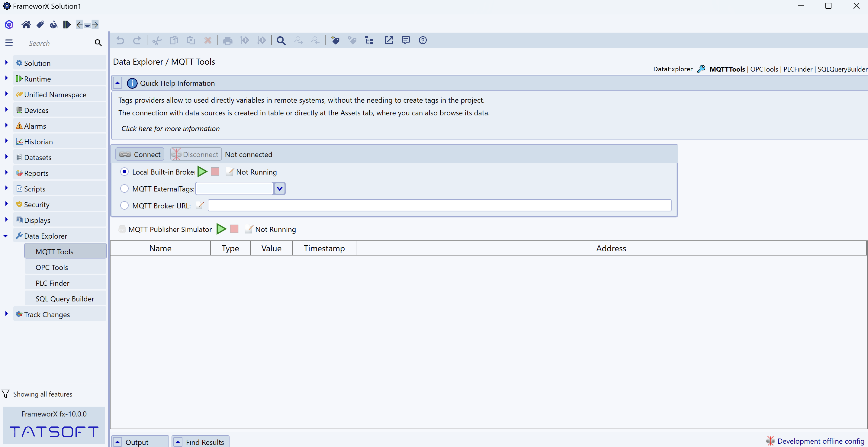
Task: Click the open in new window icon
Action: tap(389, 40)
